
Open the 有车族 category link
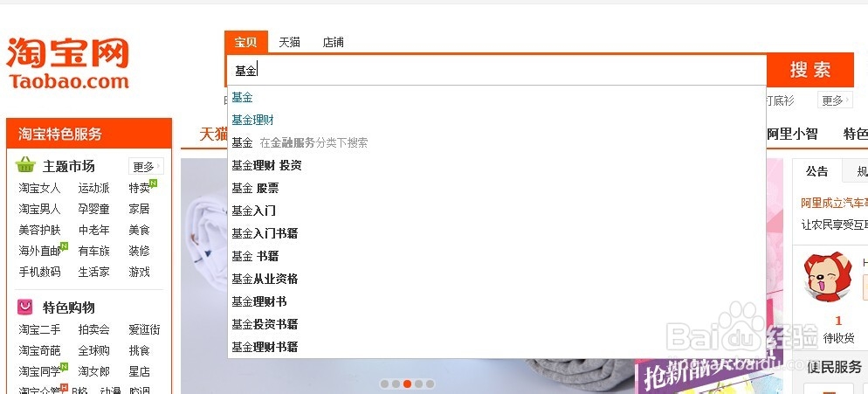tap(93, 251)
